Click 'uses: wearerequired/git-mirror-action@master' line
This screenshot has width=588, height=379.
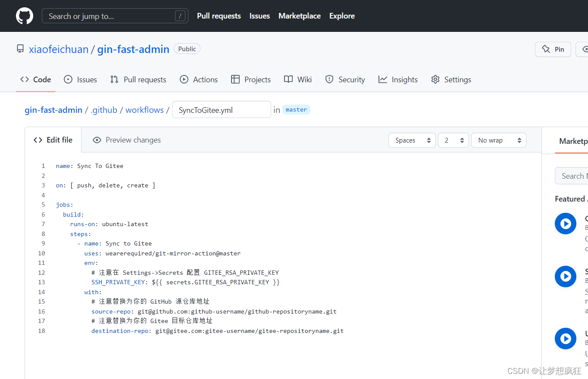[x=163, y=253]
